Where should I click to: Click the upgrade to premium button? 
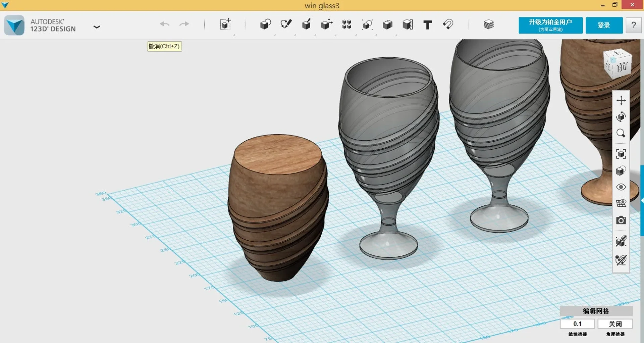550,25
